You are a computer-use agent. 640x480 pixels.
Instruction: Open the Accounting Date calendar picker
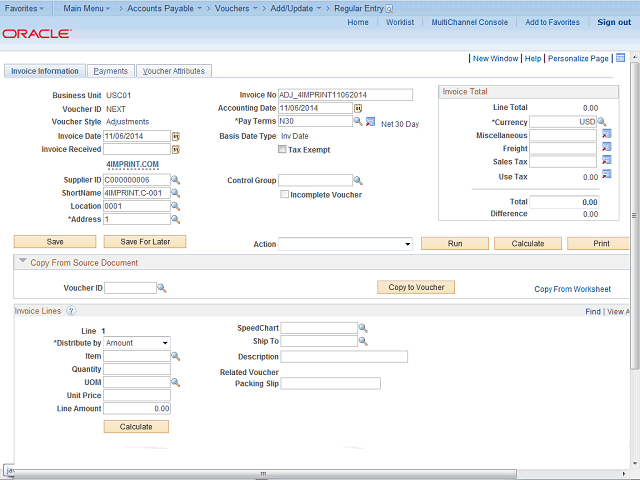(358, 108)
